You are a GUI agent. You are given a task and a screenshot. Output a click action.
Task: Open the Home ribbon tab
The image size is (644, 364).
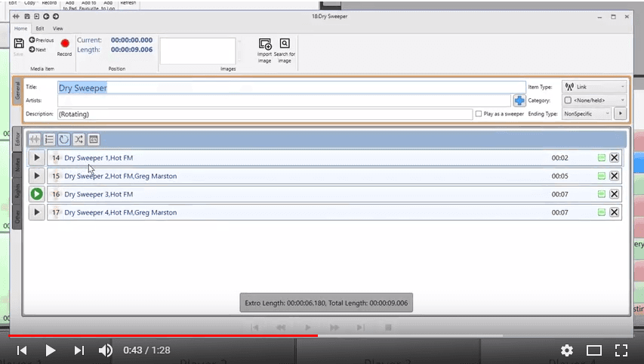click(20, 29)
